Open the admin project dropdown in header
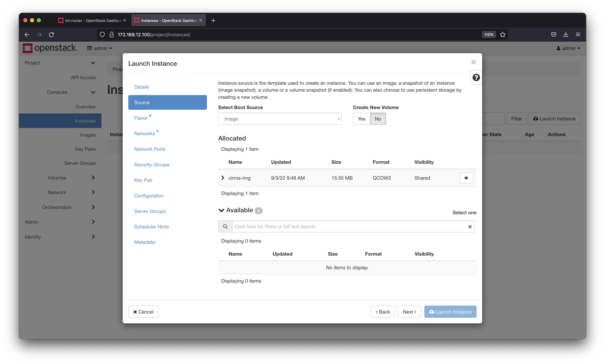Image resolution: width=605 pixels, height=364 pixels. (x=99, y=48)
